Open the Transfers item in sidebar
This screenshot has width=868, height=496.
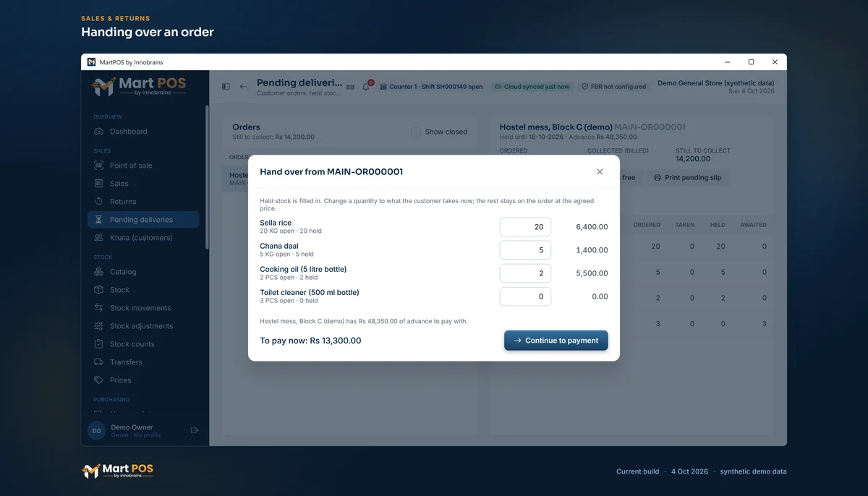(143, 362)
